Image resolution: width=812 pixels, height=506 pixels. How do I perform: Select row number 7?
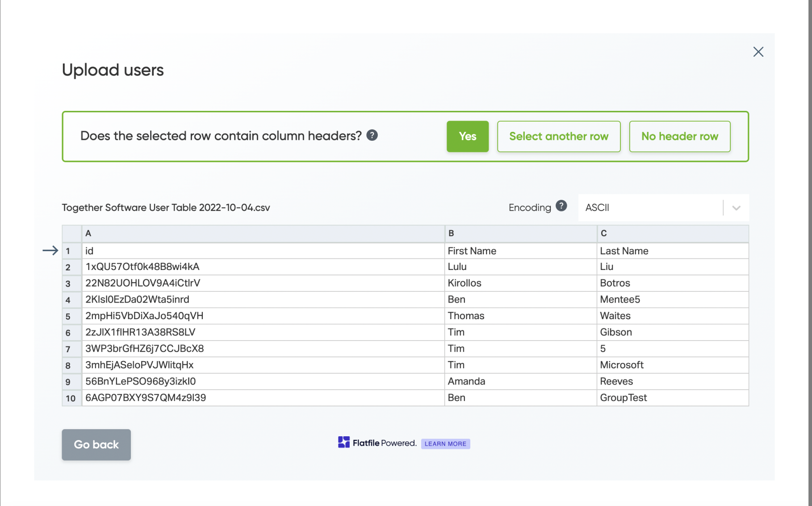71,349
